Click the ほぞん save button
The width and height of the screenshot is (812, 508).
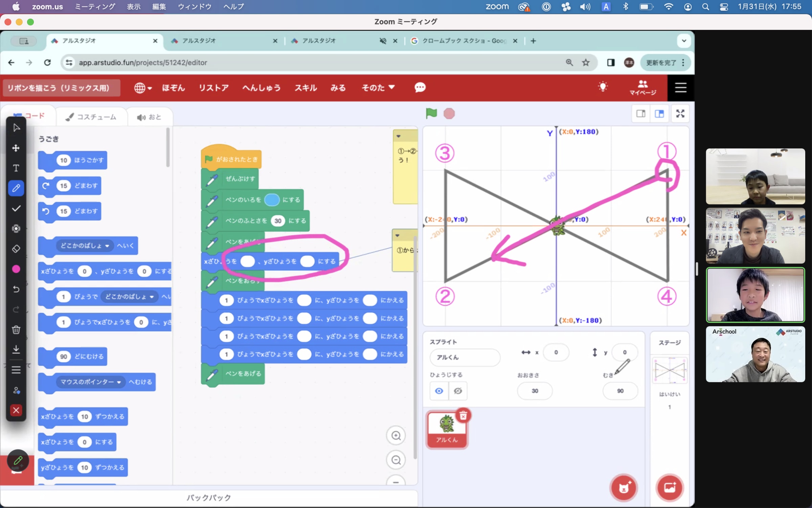[x=173, y=88]
